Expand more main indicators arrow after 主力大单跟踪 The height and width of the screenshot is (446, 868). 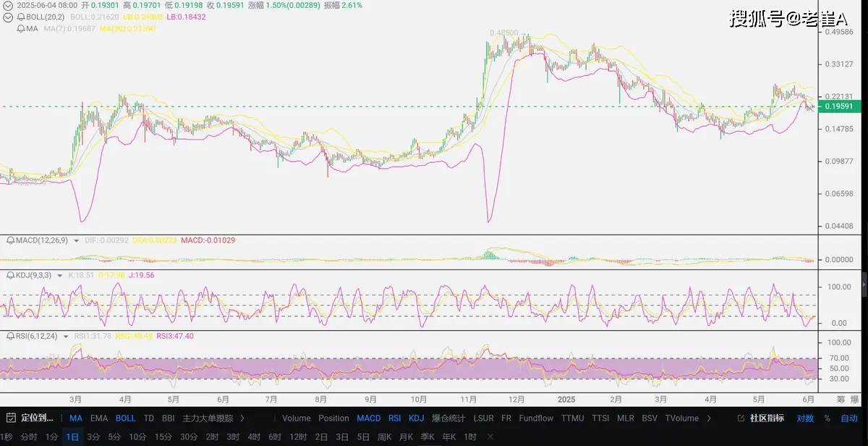[x=242, y=418]
